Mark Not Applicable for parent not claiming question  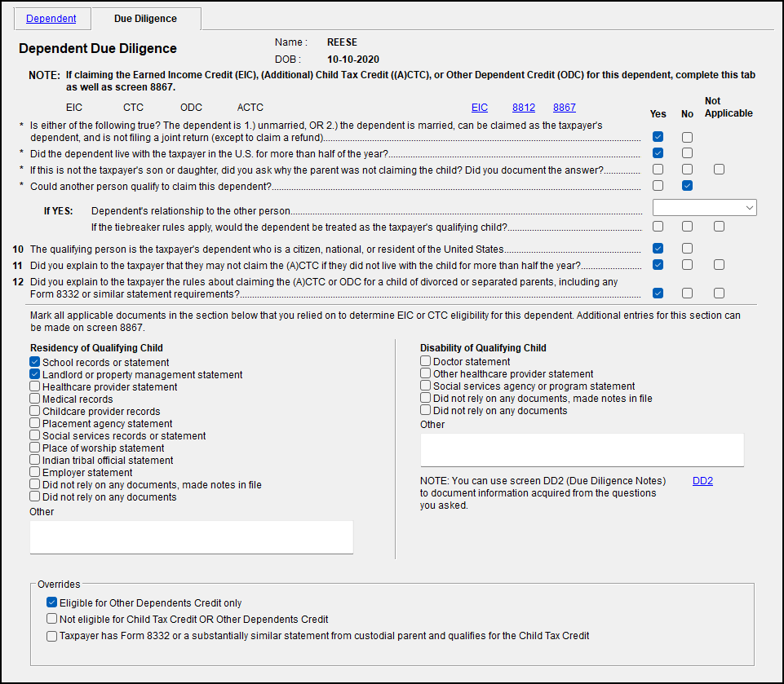pyautogui.click(x=719, y=170)
